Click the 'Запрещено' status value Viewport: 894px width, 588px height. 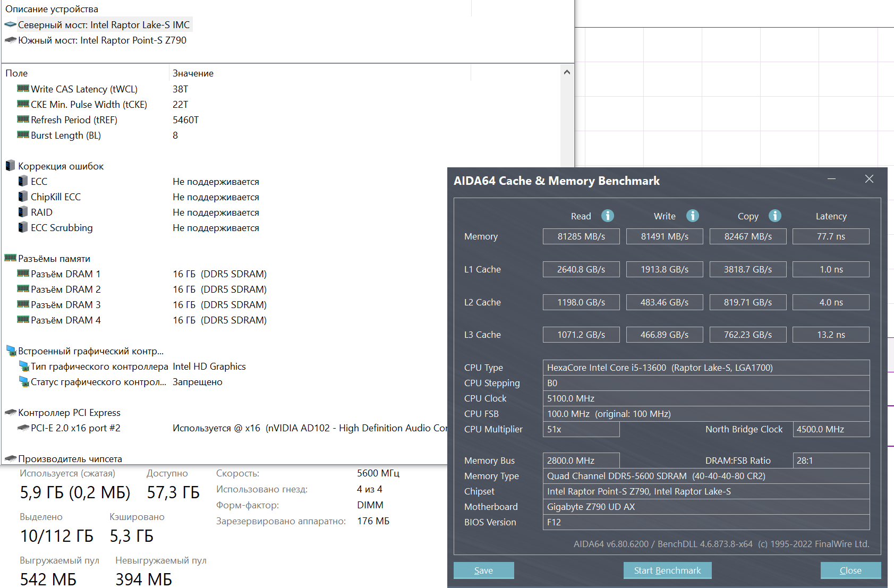[x=198, y=381]
